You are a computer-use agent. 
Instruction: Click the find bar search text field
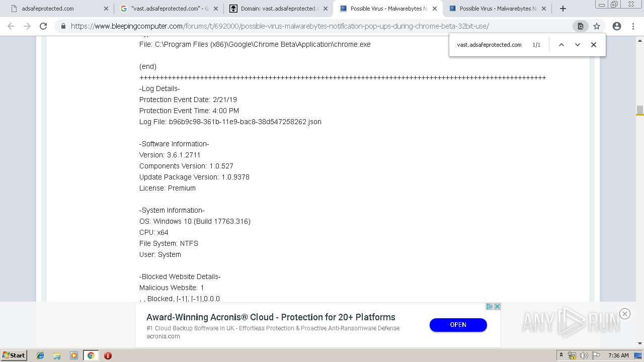[490, 45]
